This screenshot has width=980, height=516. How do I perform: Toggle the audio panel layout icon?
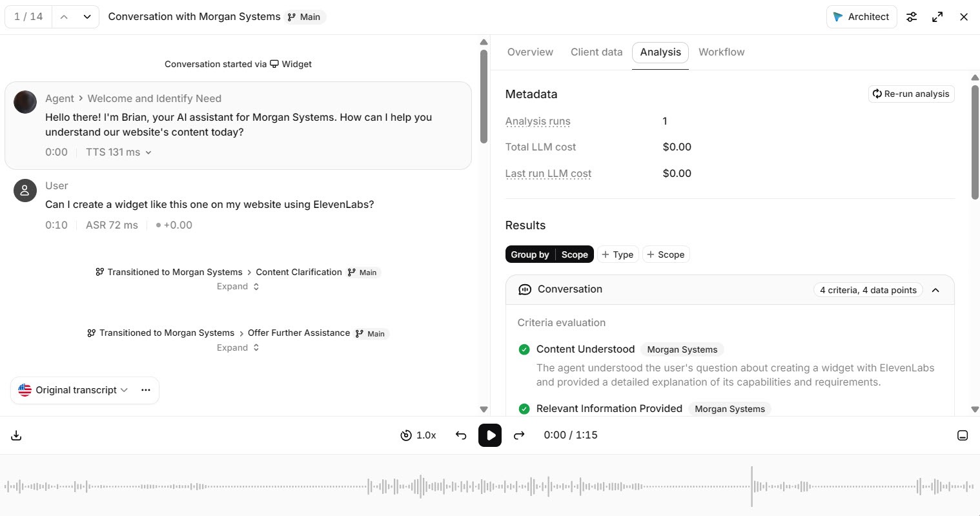click(x=963, y=435)
